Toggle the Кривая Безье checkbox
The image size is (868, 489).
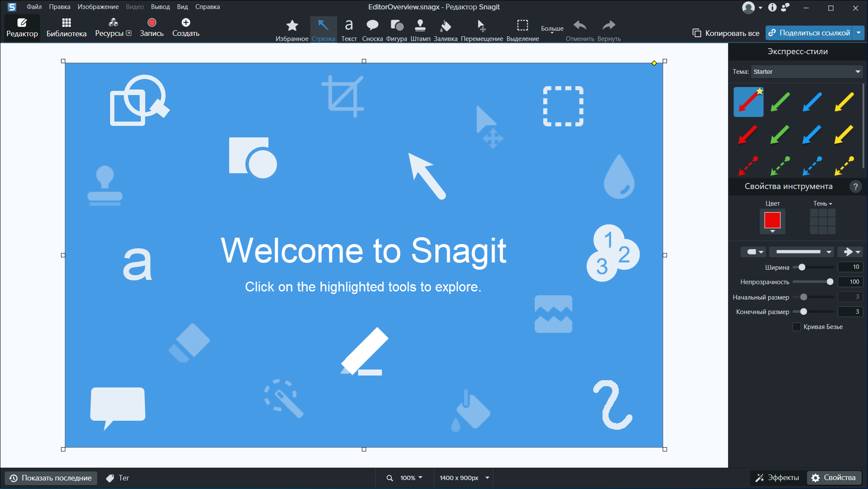[x=796, y=327]
